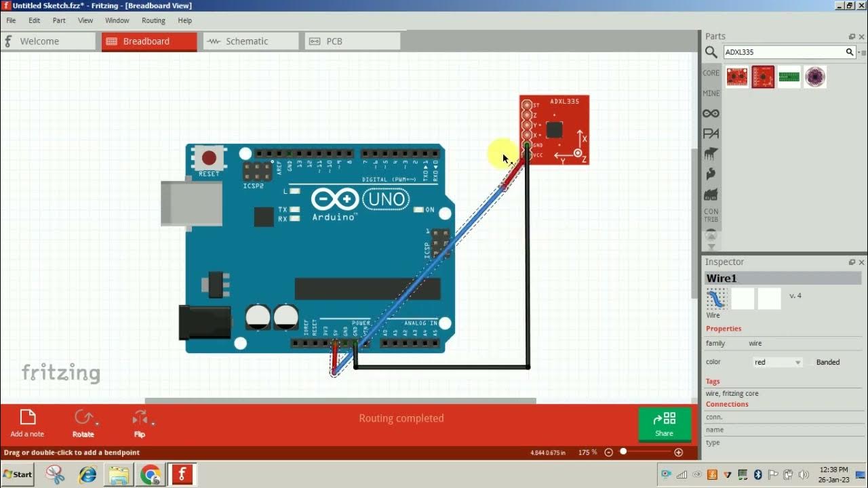
Task: Switch to the Welcome tab
Action: [48, 41]
